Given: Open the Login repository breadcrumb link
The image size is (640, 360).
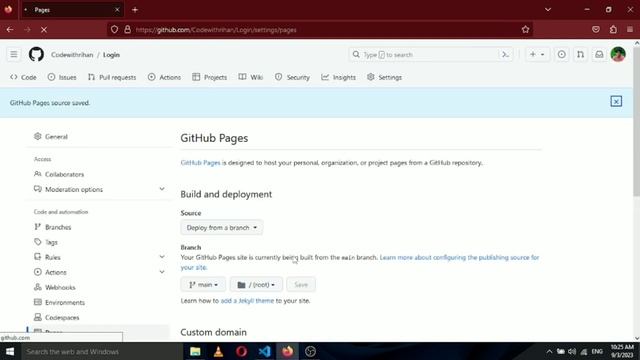Looking at the screenshot, I should click(x=111, y=54).
